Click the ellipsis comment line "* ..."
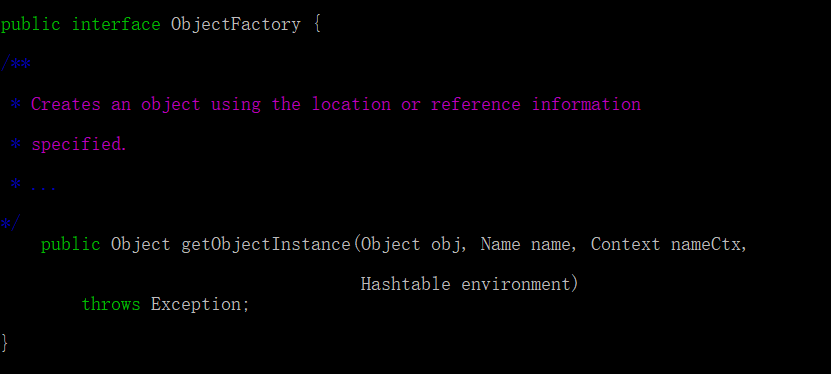Image resolution: width=831 pixels, height=374 pixels. click(x=33, y=185)
